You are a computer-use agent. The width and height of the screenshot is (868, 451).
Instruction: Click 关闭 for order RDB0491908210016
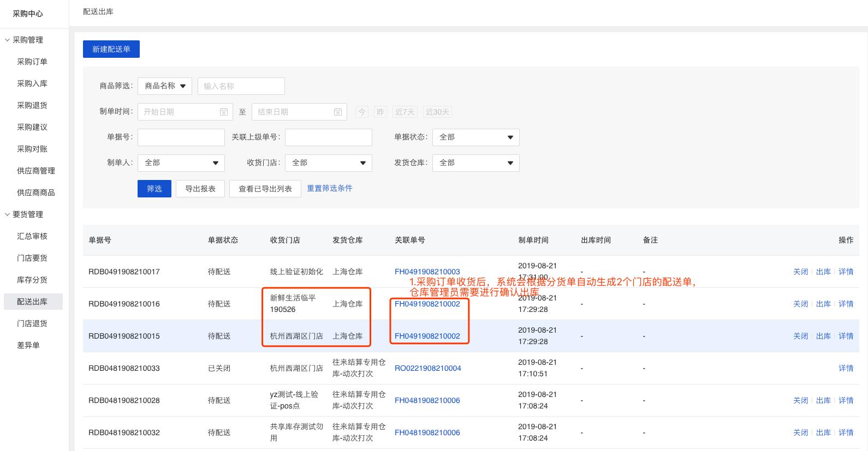[800, 304]
